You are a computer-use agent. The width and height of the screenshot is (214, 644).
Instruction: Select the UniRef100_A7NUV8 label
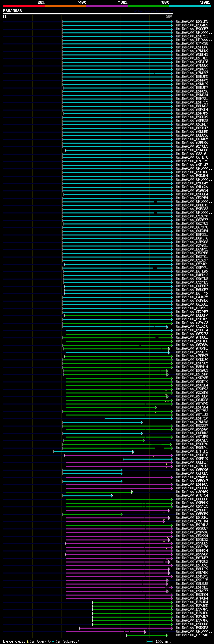pyautogui.click(x=192, y=422)
